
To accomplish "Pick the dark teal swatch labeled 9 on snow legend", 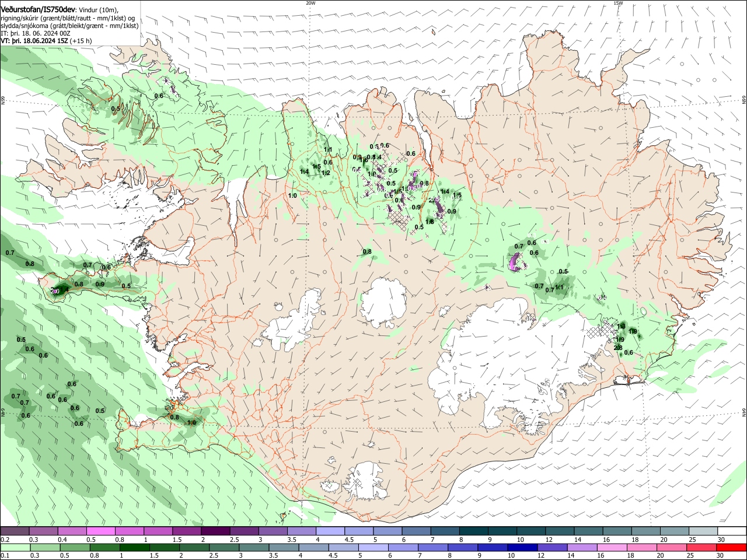I will (502, 531).
